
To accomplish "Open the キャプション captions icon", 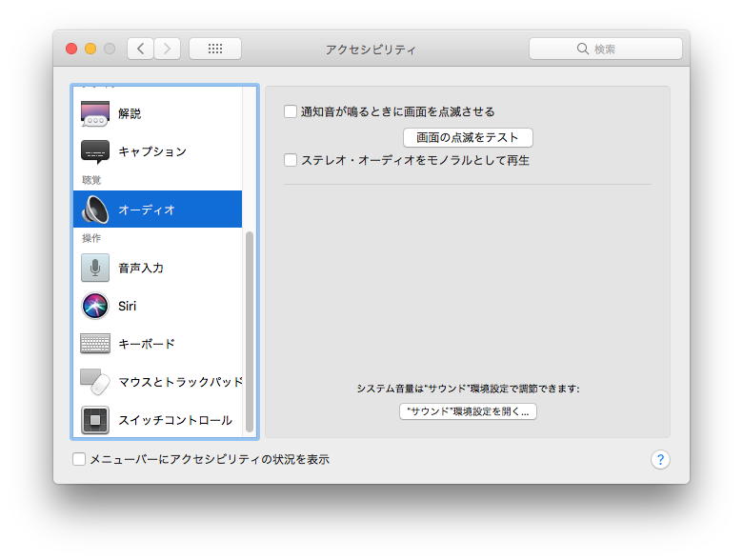I will pos(94,152).
